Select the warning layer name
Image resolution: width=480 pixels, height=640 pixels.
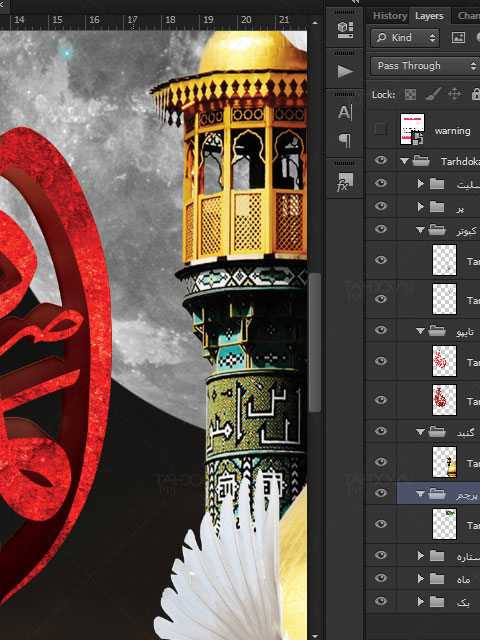click(x=452, y=131)
